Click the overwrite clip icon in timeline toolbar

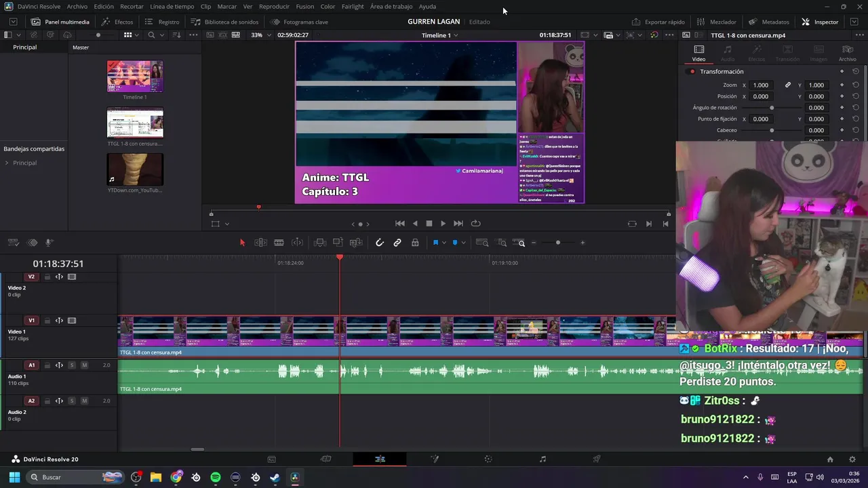[x=338, y=243]
